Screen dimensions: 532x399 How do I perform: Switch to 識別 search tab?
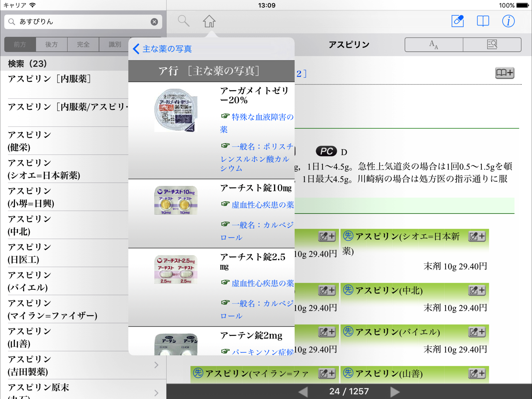tap(115, 45)
